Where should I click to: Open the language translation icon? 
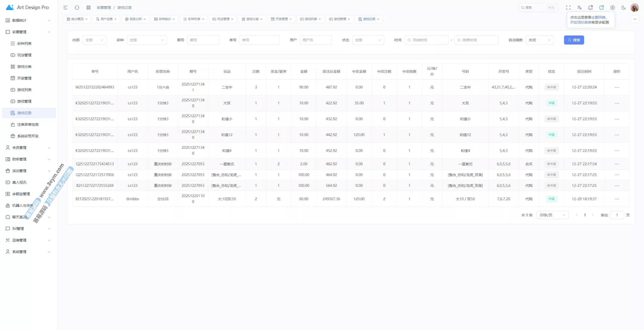579,8
